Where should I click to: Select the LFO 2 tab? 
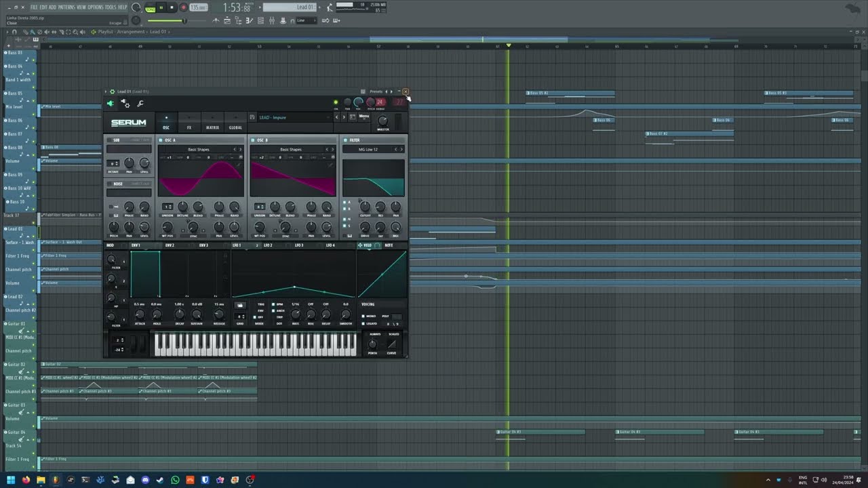pyautogui.click(x=269, y=245)
